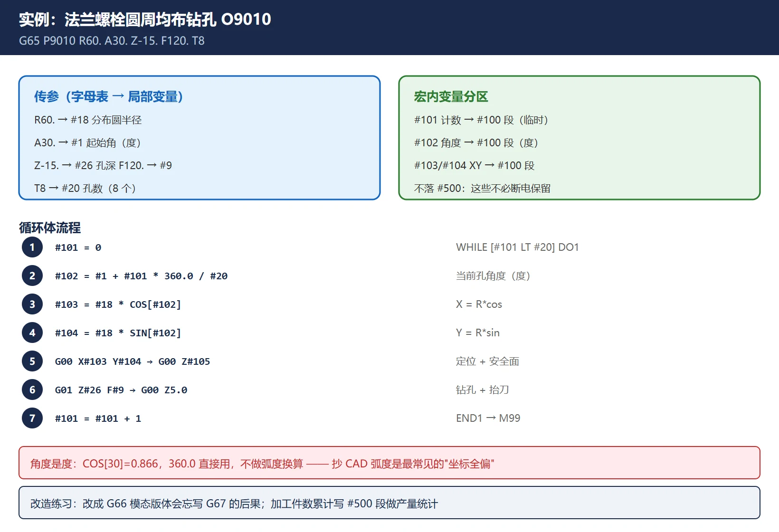Click the title 法兰螺栓圆周均布钻孔 O9010
Screen dimensions: 779x532
point(145,19)
